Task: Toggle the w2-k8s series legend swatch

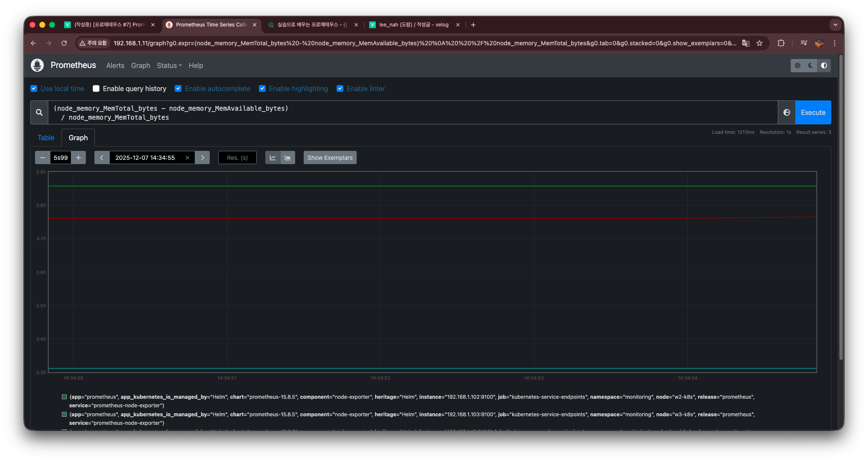Action: coord(65,397)
